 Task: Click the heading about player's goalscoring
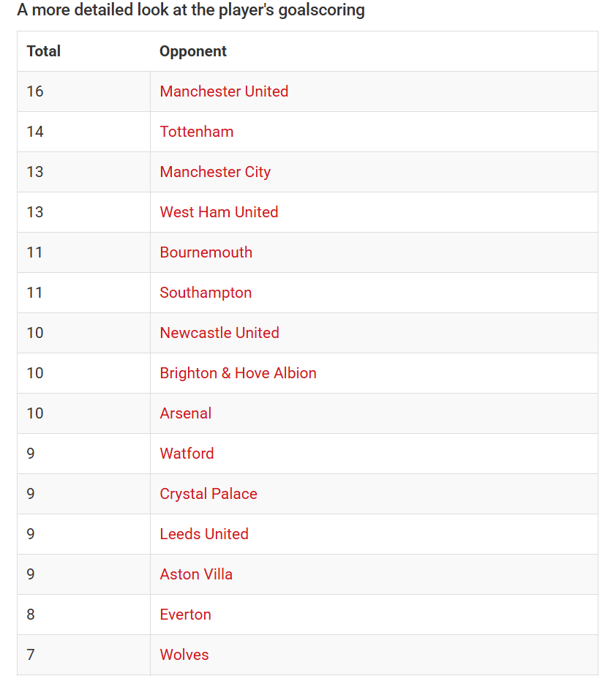click(x=191, y=10)
